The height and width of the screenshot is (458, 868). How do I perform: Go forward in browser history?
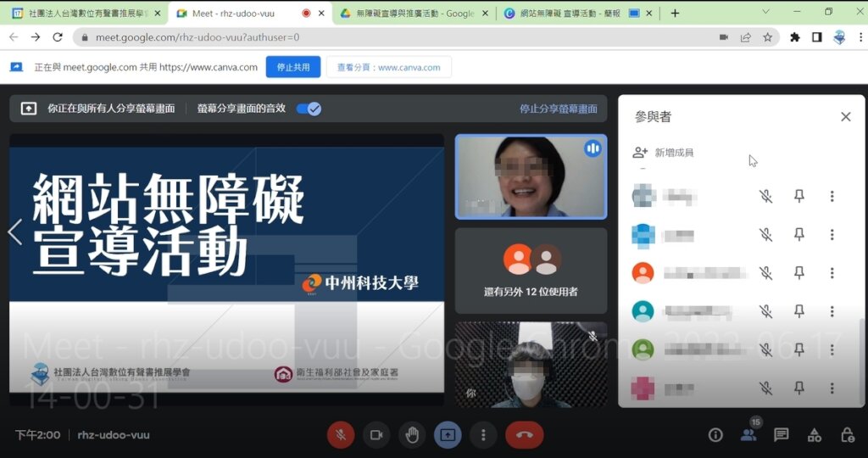coord(36,37)
